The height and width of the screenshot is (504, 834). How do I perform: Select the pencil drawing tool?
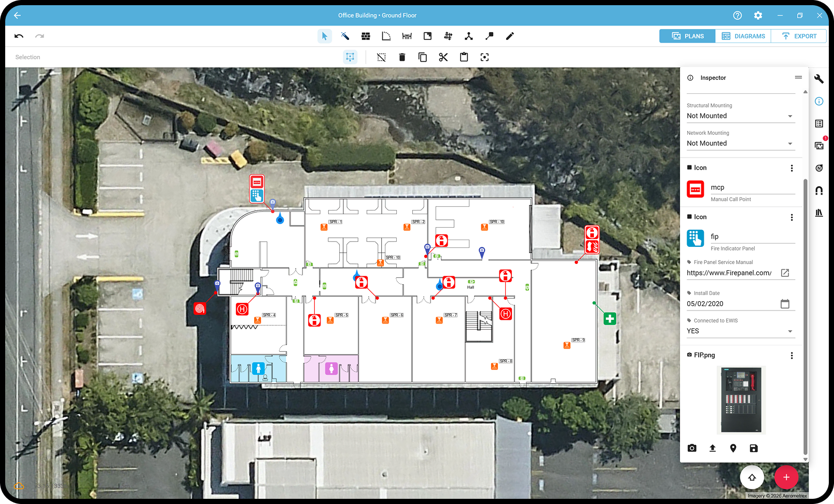(x=510, y=36)
